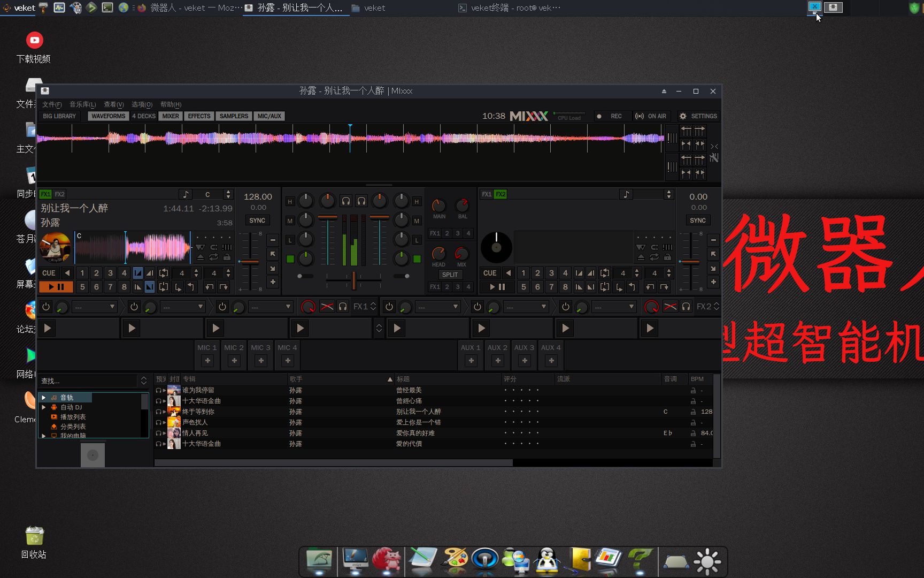Click the plus icon under MIC 4
The width and height of the screenshot is (924, 578).
click(288, 361)
